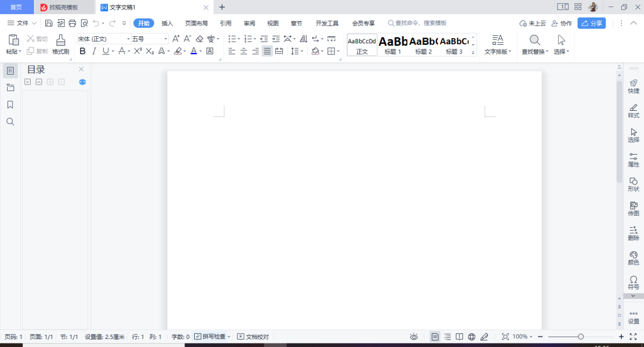Clear formatting with the eraser icon
This screenshot has height=347, width=644.
click(x=199, y=39)
